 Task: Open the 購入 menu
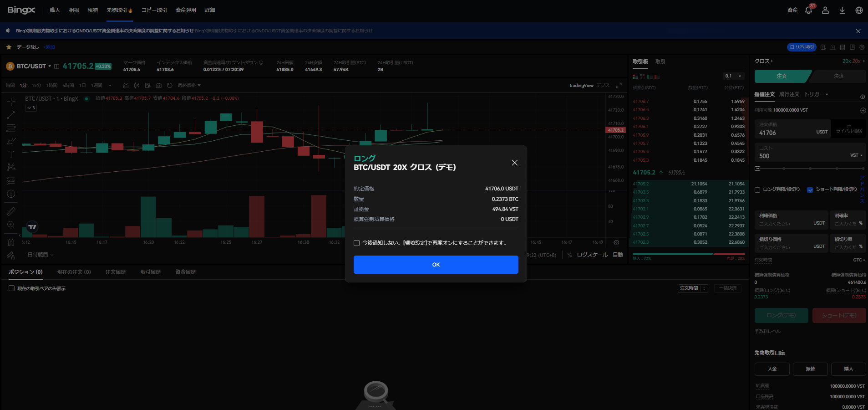click(x=55, y=10)
